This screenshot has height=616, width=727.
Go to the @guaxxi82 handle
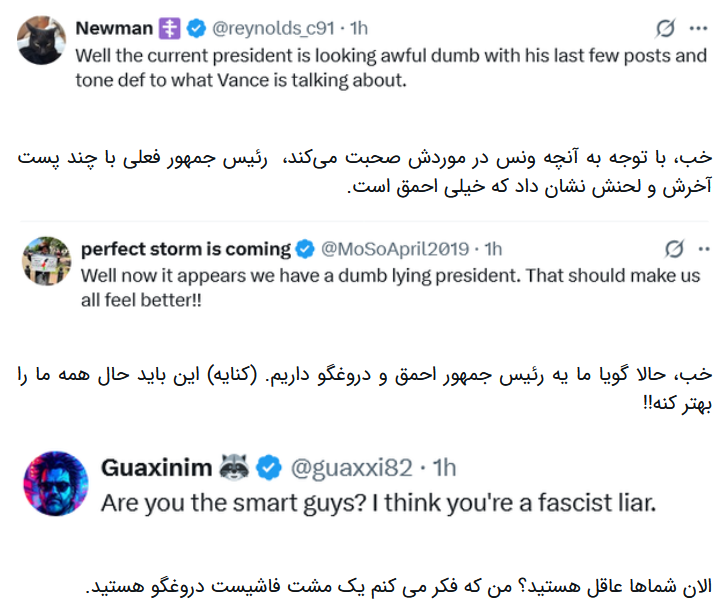(348, 466)
